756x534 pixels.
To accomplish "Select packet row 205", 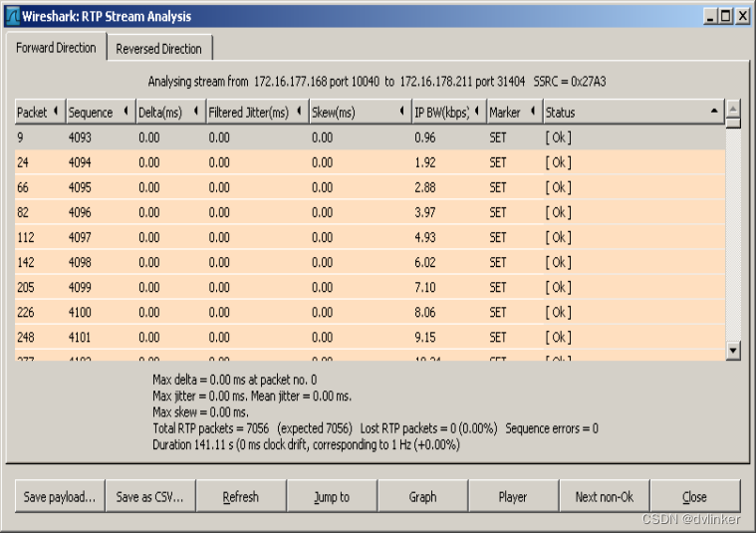I will 370,288.
